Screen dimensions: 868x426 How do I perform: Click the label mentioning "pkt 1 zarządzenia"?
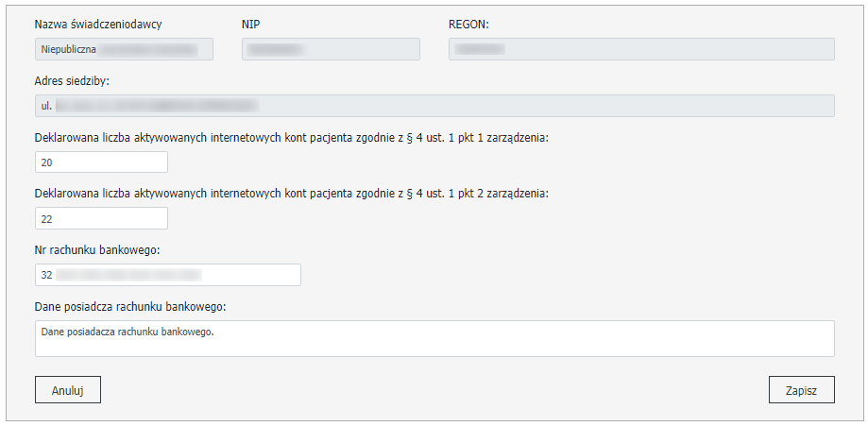click(x=291, y=137)
